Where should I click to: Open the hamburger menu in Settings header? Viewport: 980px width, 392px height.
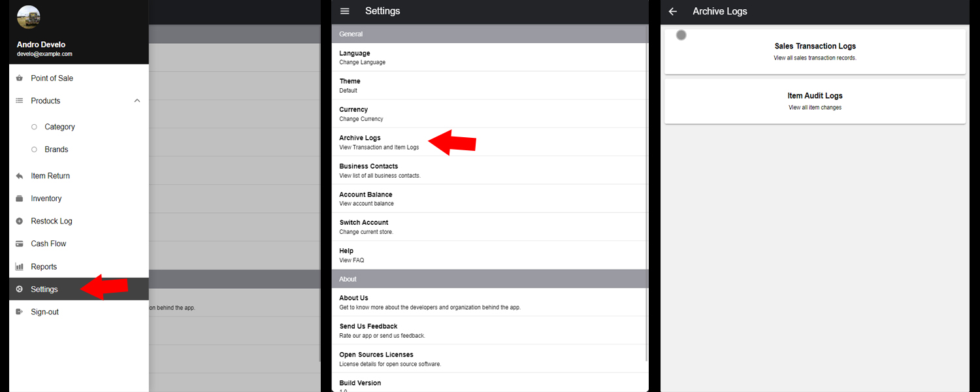click(345, 11)
